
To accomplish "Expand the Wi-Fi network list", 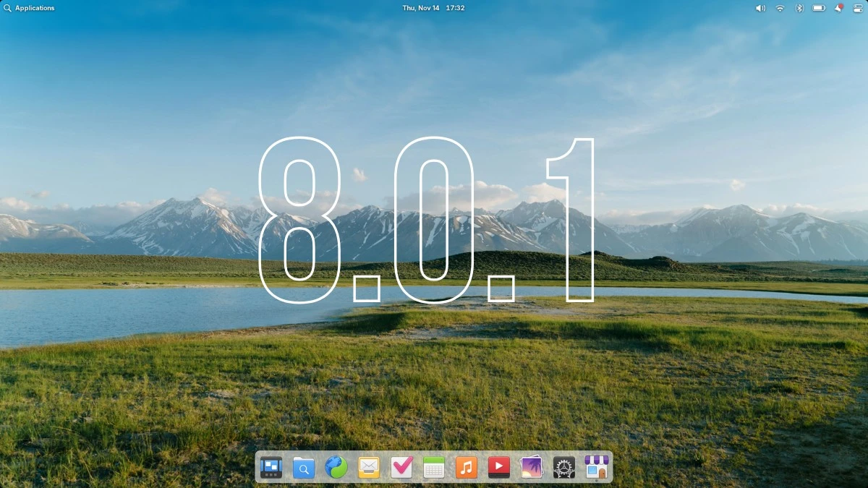I will [779, 8].
